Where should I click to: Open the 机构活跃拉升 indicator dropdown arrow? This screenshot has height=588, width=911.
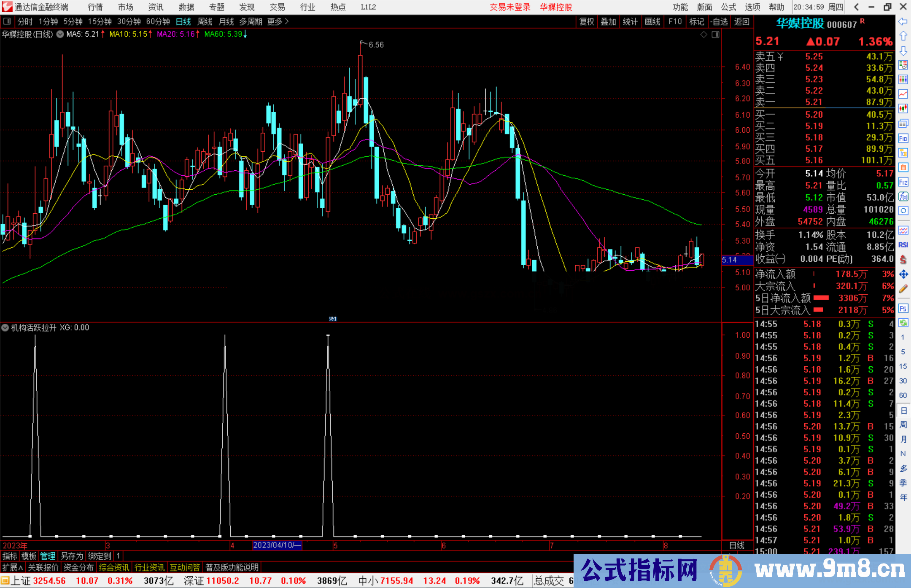[x=5, y=328]
